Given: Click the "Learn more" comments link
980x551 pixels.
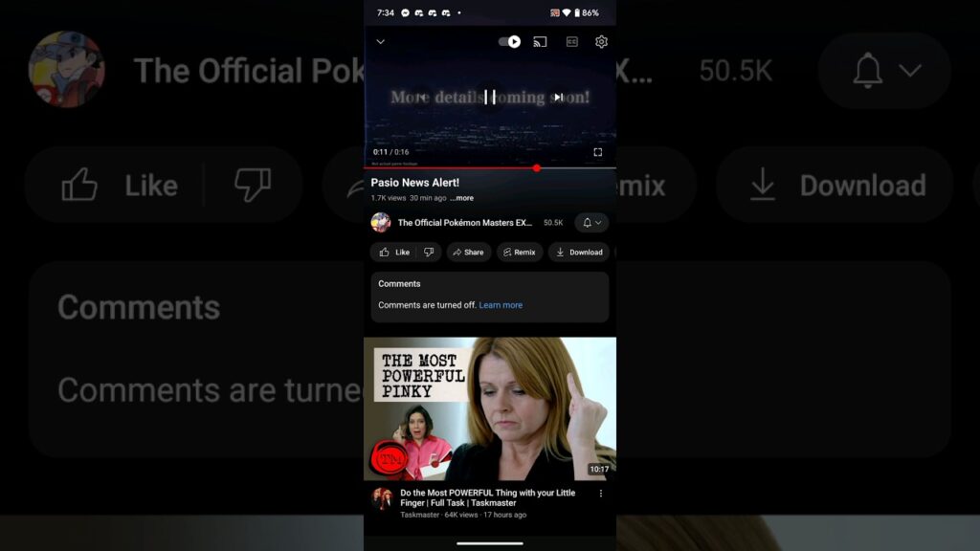Looking at the screenshot, I should pyautogui.click(x=501, y=305).
